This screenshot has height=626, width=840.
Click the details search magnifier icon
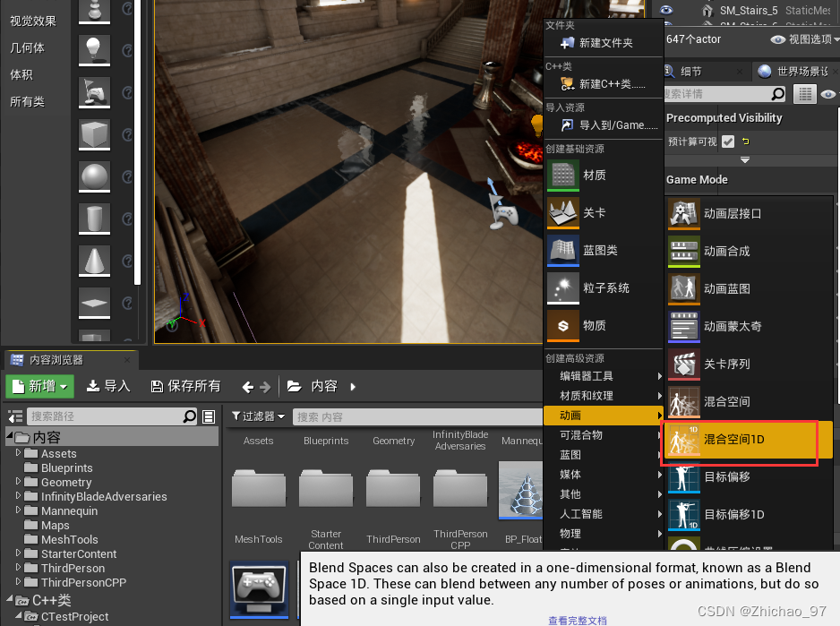tap(778, 94)
